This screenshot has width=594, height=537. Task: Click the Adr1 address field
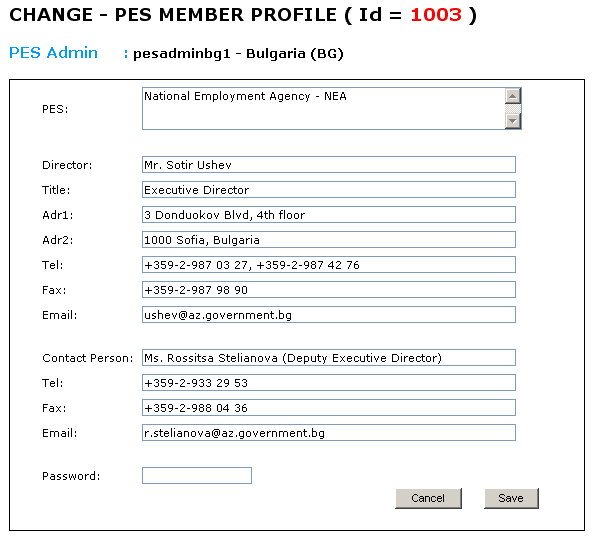click(329, 215)
